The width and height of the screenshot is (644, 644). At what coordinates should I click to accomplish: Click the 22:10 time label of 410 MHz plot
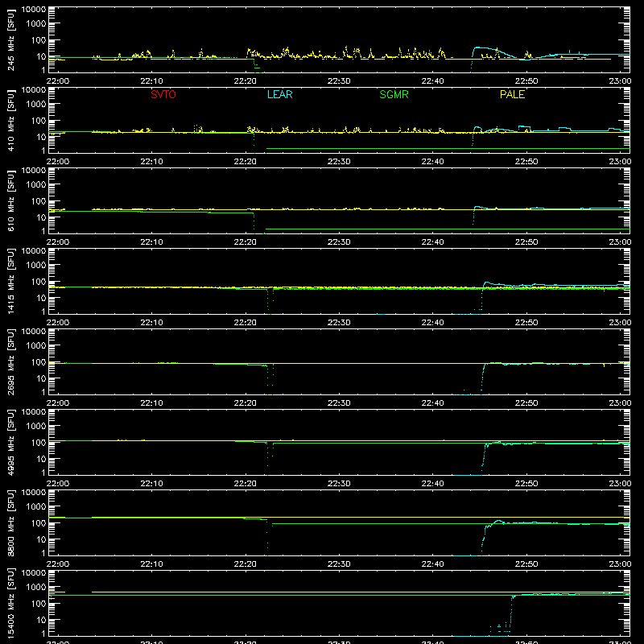[151, 162]
